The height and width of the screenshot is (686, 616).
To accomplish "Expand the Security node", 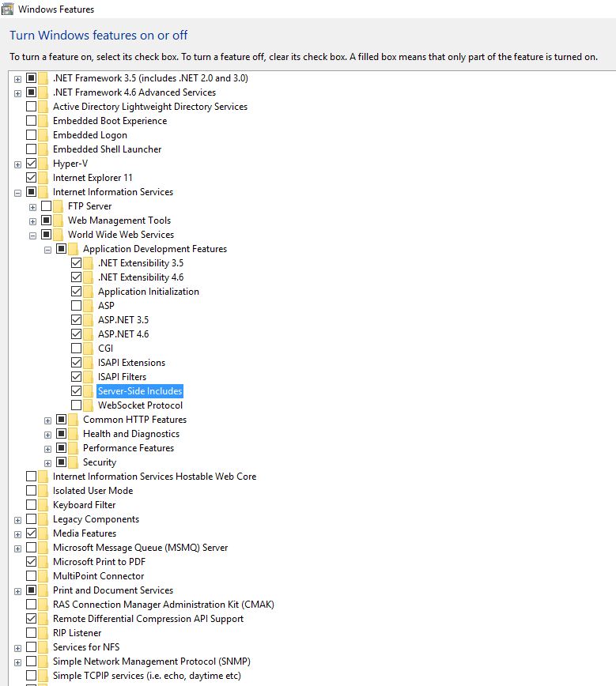I will pyautogui.click(x=47, y=463).
